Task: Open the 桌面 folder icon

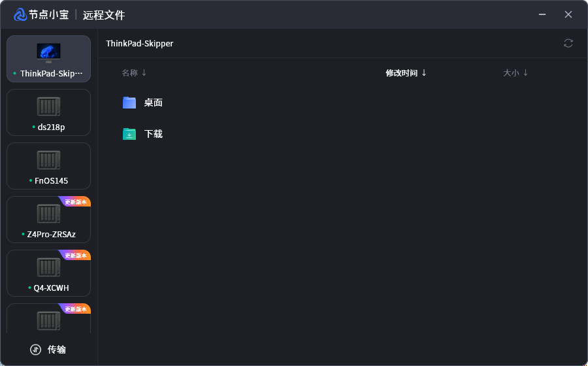Action: click(129, 103)
